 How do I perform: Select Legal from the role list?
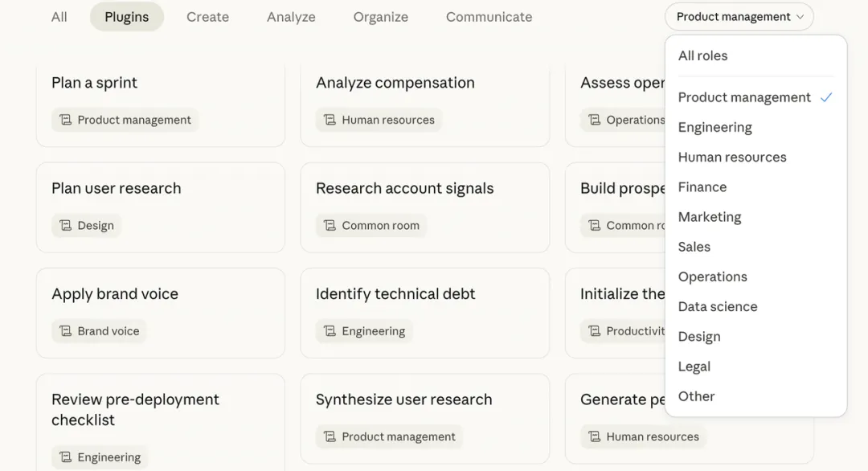click(x=755, y=367)
